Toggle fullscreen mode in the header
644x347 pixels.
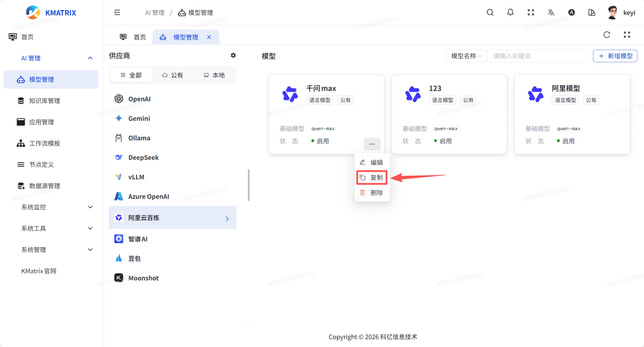[531, 13]
